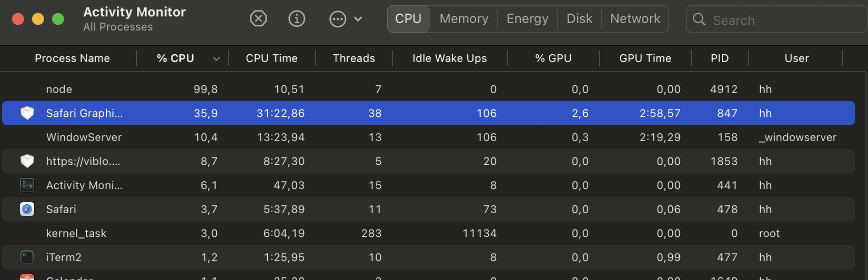Click the Activity Monitor process icon

click(x=27, y=185)
